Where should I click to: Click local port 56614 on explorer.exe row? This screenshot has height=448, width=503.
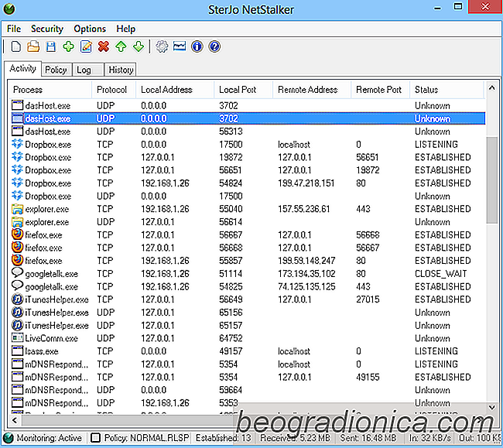(231, 222)
